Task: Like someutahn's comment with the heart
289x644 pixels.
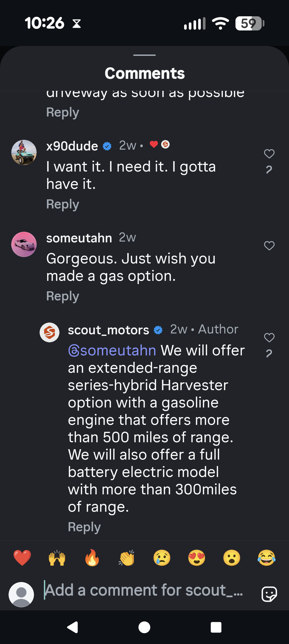Action: click(x=269, y=246)
